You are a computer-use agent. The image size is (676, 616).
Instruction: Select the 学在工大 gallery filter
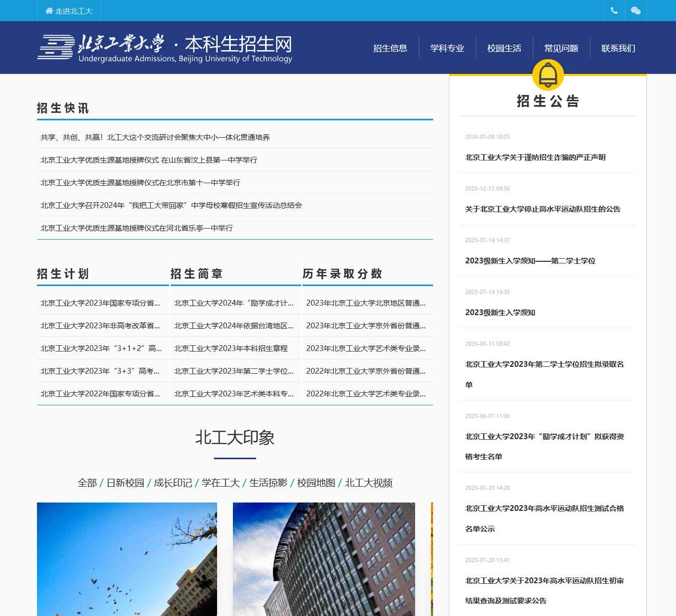pos(221,483)
